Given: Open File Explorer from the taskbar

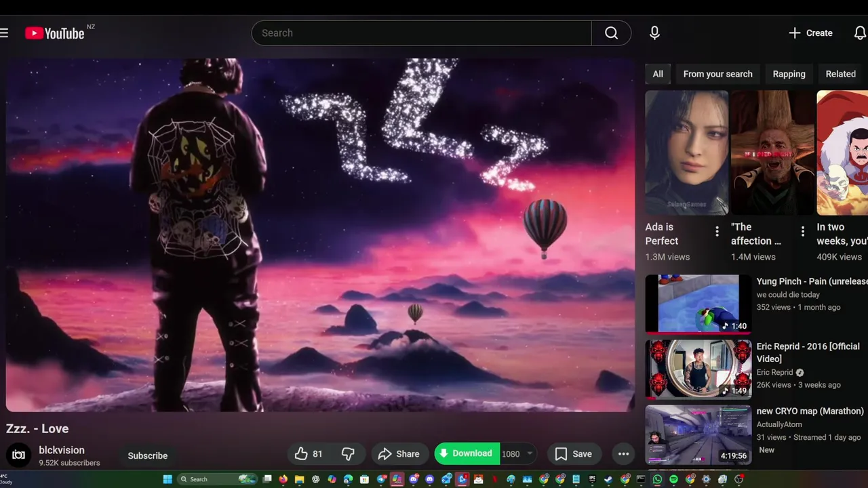Looking at the screenshot, I should 299,479.
